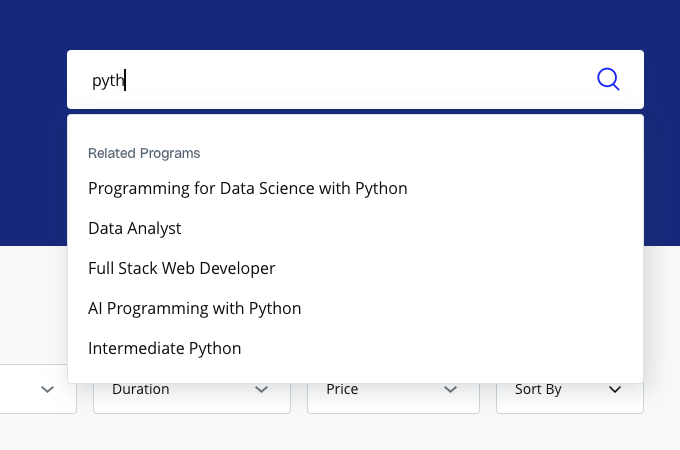Click the dark blue banner above the search bar
Viewport: 680px width, 450px height.
340,22
